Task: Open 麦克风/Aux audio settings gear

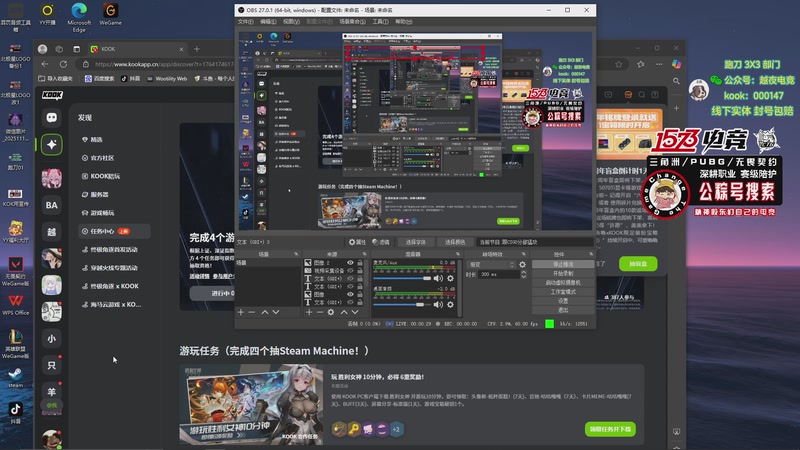Action: click(451, 279)
